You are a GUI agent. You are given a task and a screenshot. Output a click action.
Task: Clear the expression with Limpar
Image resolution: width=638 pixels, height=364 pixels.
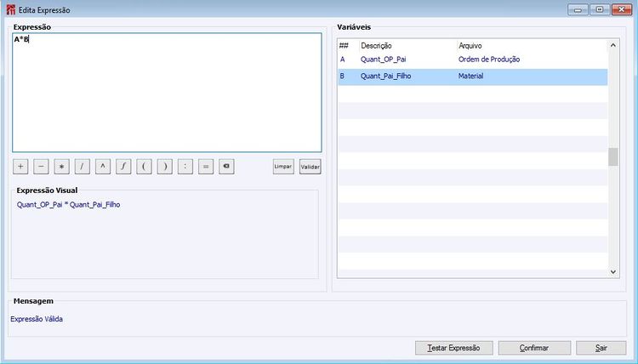click(x=283, y=167)
